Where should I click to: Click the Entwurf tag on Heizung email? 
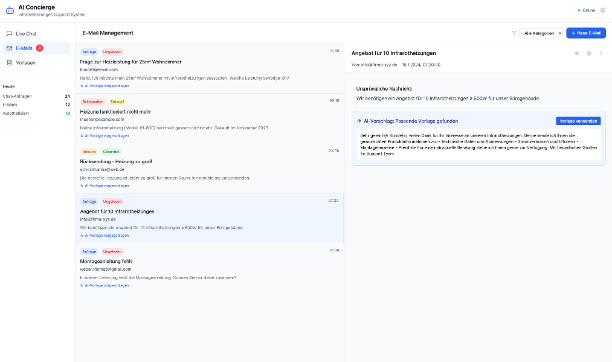117,102
